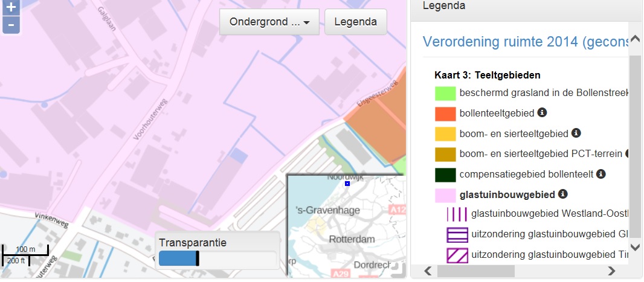
Task: Adjust the Transparantie slider handle
Action: coord(198,258)
